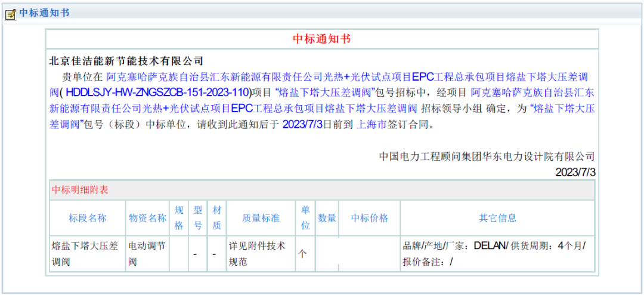Open tender number HDDLSJY-HW-ZNGSZCB-151-2023-110 link
The width and height of the screenshot is (644, 295).
coord(156,93)
